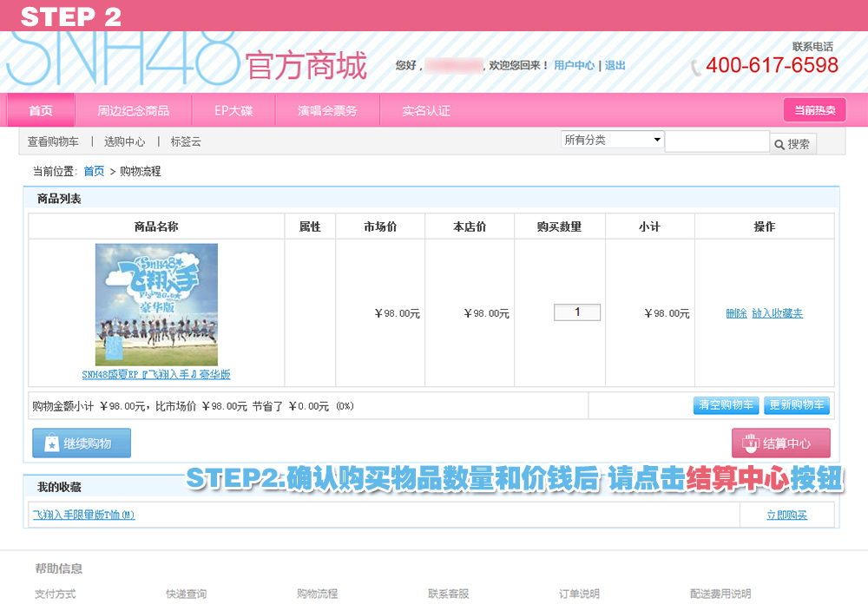Open the 用户中心 link

tap(574, 65)
